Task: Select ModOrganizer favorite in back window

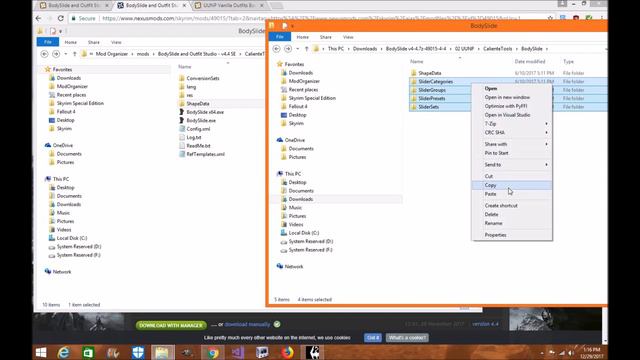Action: (72, 87)
